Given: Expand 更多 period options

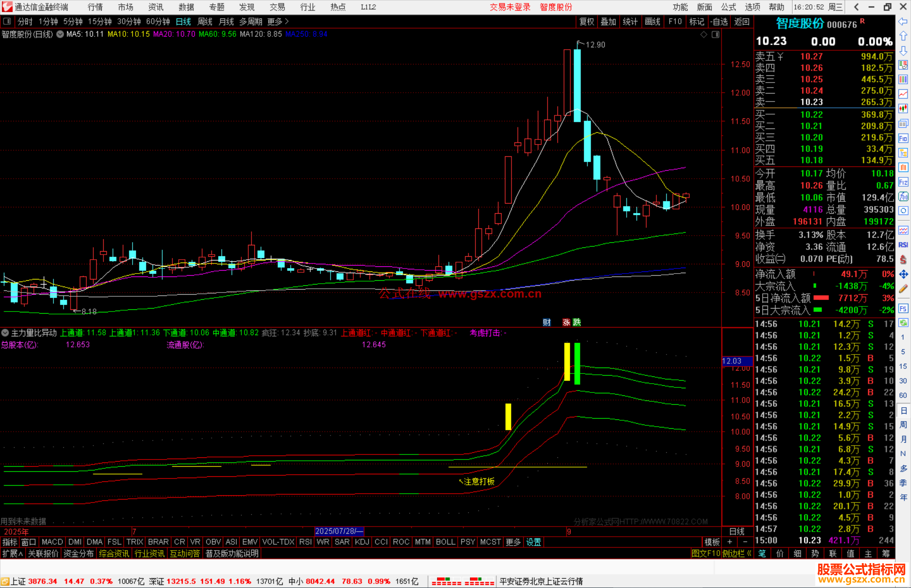Looking at the screenshot, I should pos(278,21).
